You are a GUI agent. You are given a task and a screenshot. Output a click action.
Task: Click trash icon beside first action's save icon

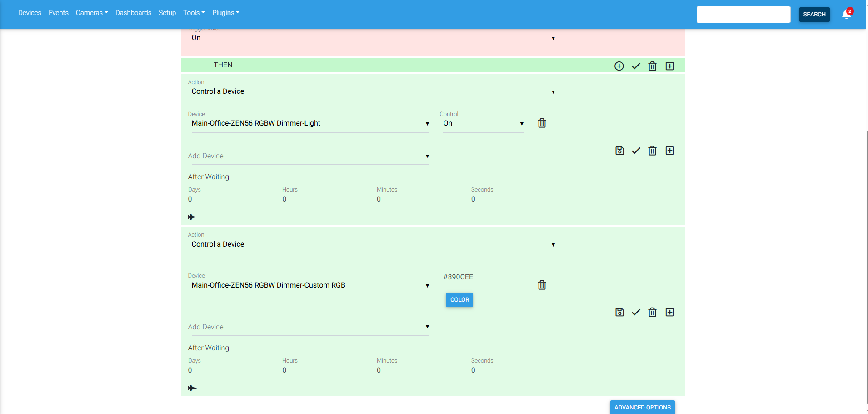[x=652, y=151]
